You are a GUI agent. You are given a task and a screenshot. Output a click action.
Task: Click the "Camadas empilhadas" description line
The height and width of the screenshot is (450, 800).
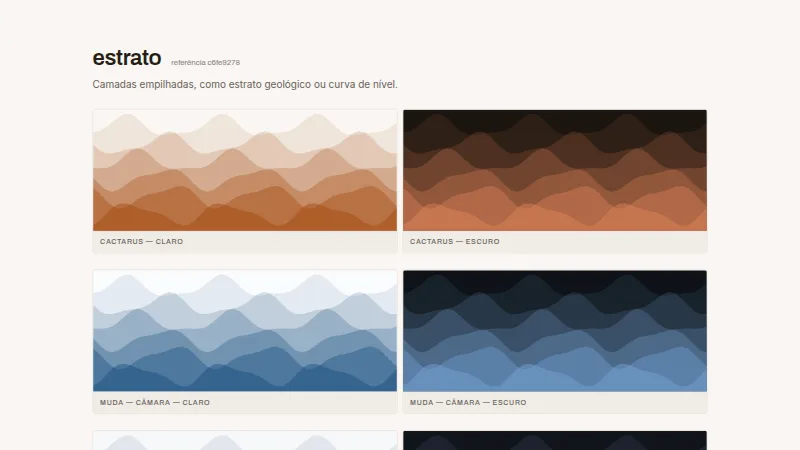245,84
